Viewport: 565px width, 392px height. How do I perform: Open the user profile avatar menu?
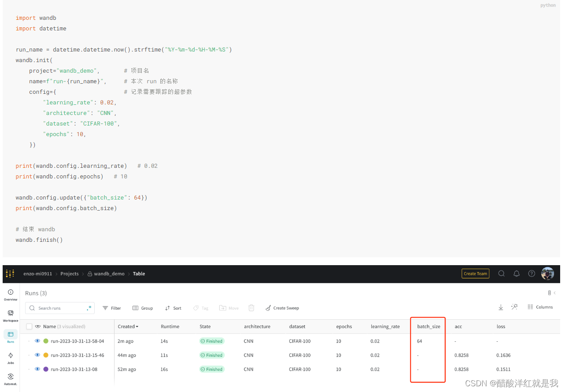(547, 274)
